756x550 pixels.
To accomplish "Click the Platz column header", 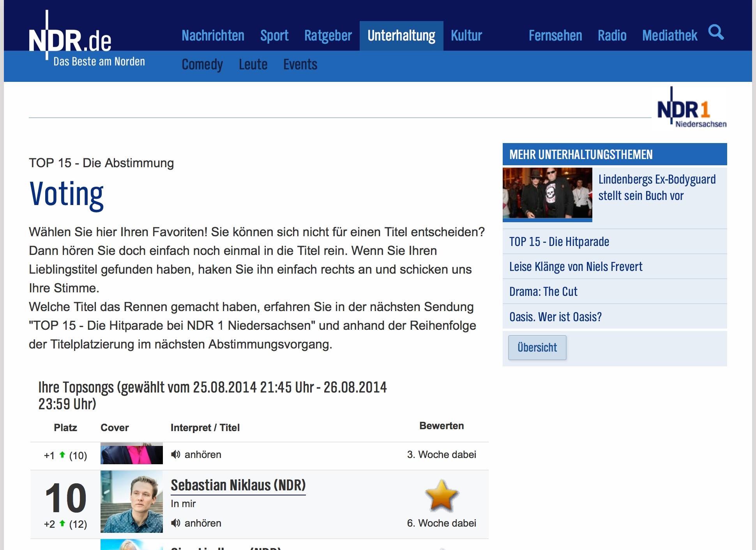I will [x=65, y=428].
